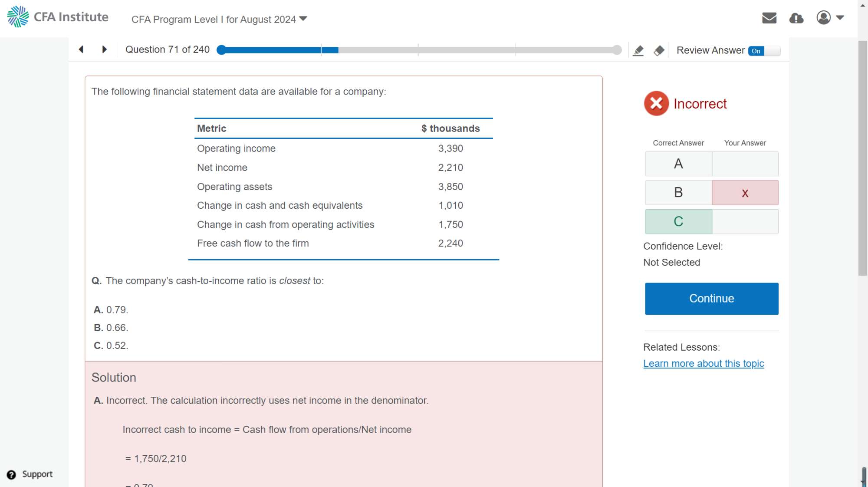Screen dimensions: 868x487
Task: Click the page vertical scrollbar
Action: point(862,158)
